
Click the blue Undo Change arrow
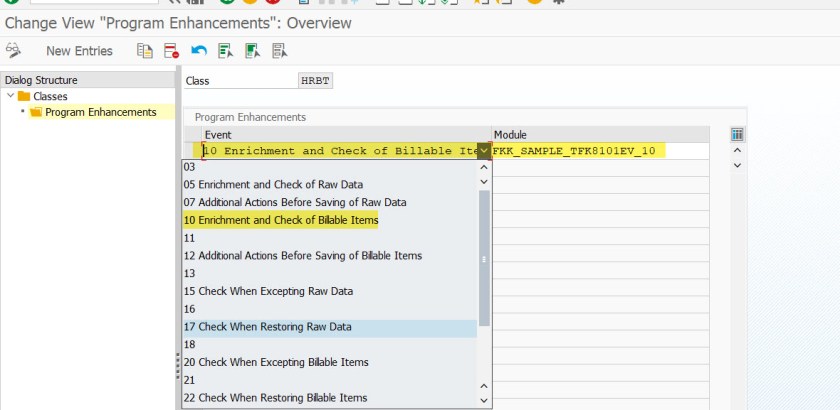[199, 51]
